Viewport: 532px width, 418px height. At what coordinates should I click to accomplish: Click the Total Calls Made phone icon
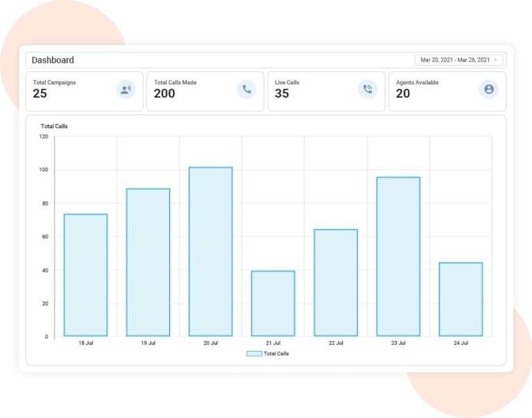(247, 89)
